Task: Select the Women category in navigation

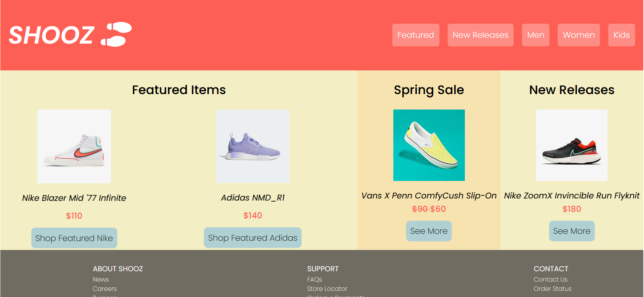Action: pos(579,35)
